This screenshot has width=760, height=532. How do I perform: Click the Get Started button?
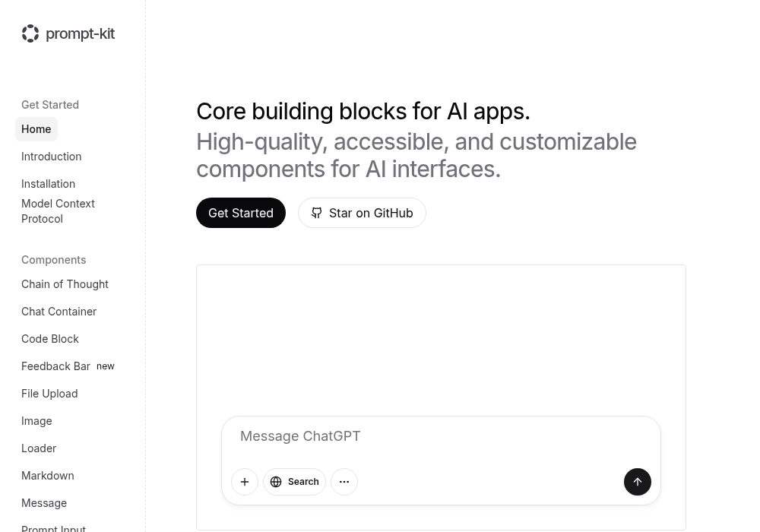(241, 213)
